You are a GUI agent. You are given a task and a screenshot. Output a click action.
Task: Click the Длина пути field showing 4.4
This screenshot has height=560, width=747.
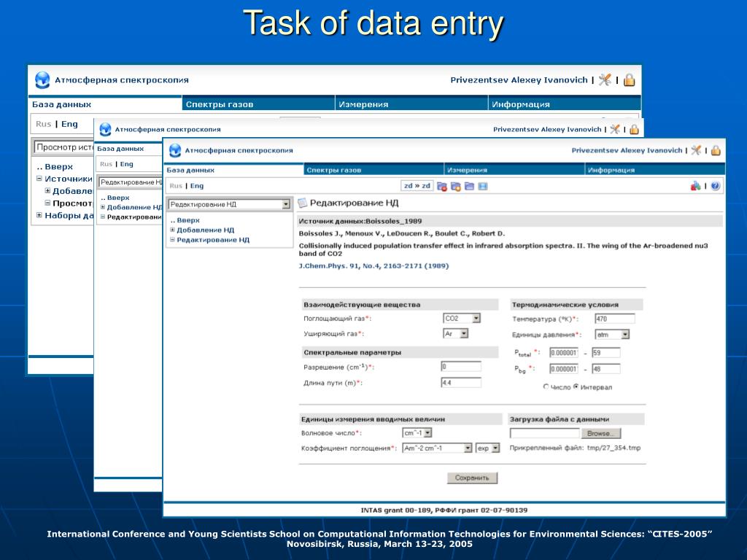click(461, 382)
